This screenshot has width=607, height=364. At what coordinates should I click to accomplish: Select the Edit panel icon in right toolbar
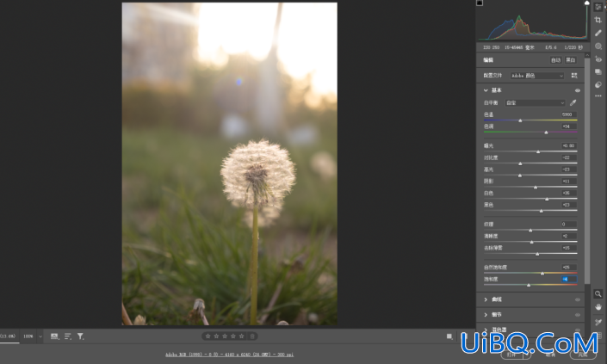[x=598, y=7]
